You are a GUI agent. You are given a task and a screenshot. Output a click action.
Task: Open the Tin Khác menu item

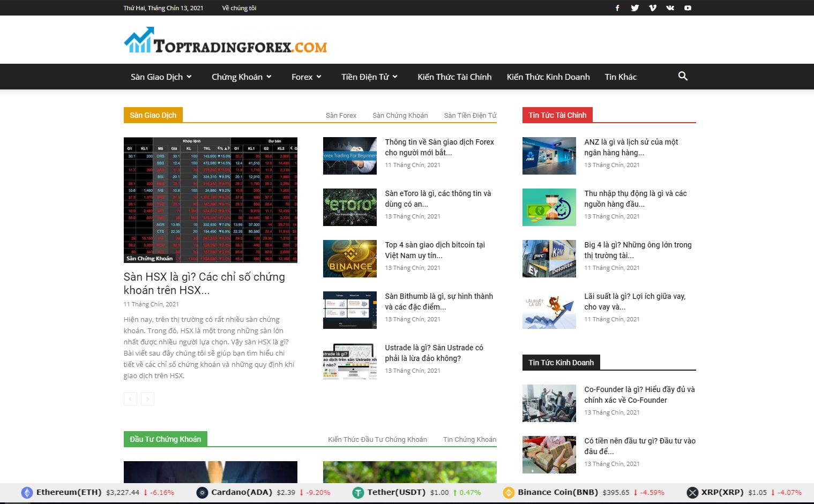[621, 77]
